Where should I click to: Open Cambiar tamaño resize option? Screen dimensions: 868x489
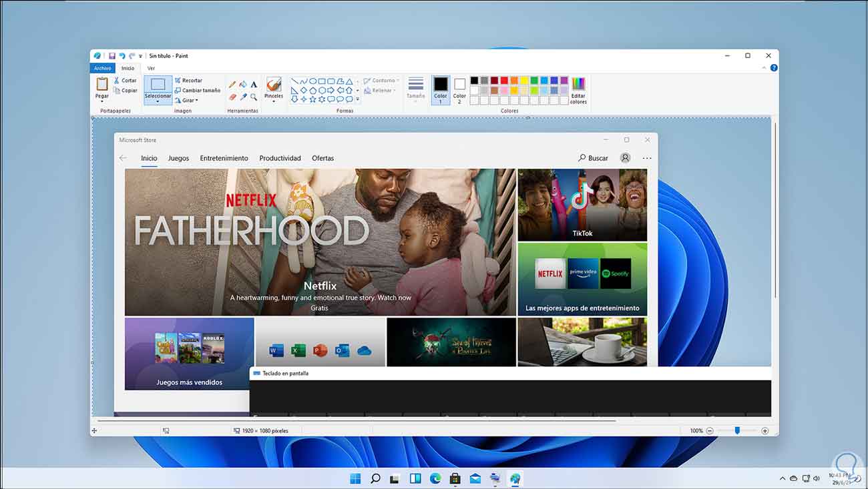pyautogui.click(x=198, y=91)
